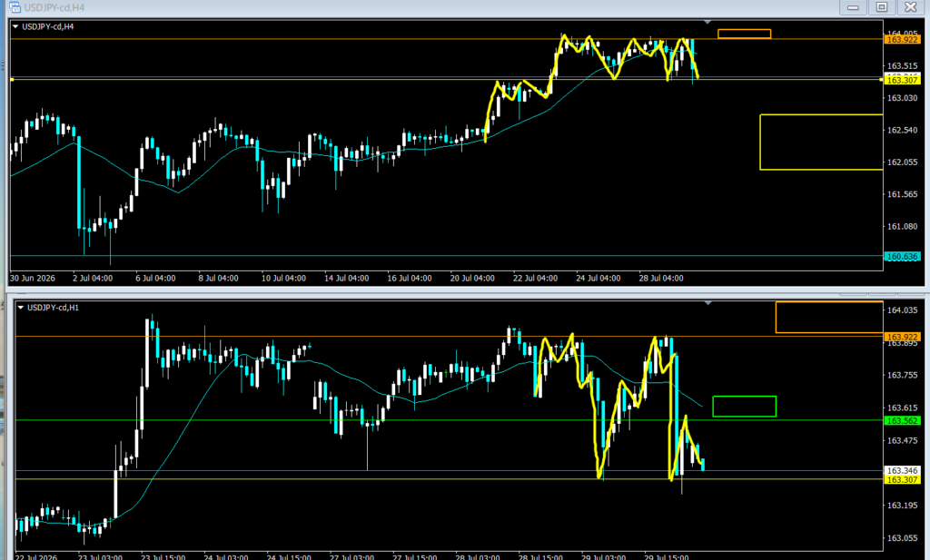Viewport: 930px width, 560px height.
Task: Select yellow 163.307 price label on H1 chart
Action: click(902, 480)
